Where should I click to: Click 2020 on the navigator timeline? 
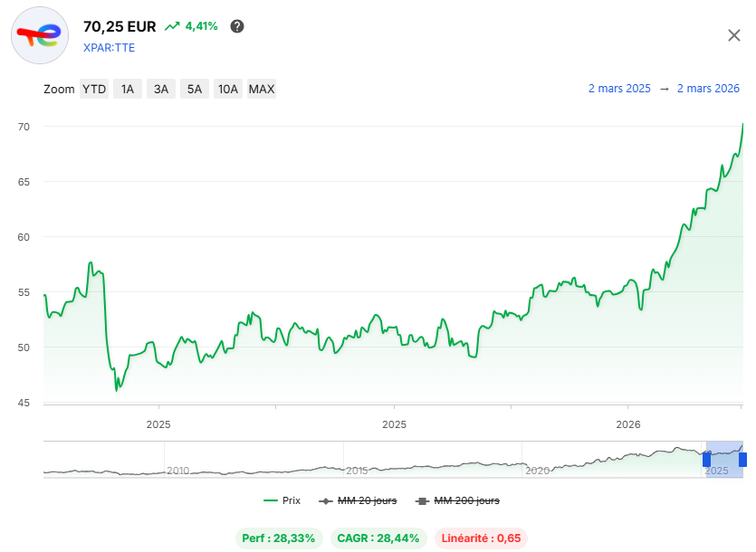click(x=537, y=471)
